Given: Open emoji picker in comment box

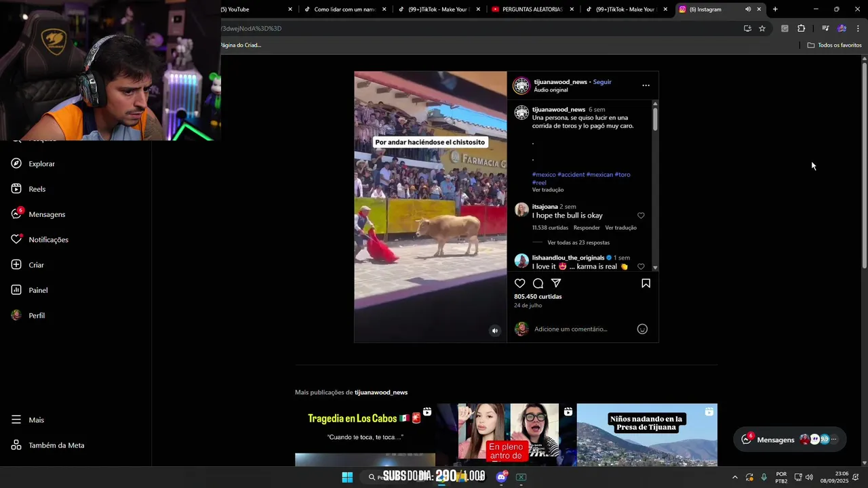Looking at the screenshot, I should pos(642,329).
